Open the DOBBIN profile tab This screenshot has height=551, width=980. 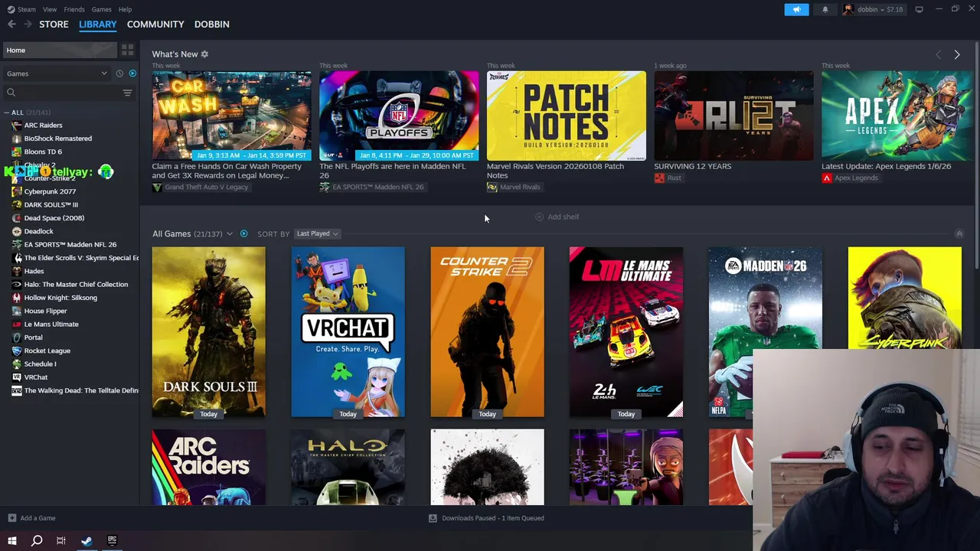[211, 24]
